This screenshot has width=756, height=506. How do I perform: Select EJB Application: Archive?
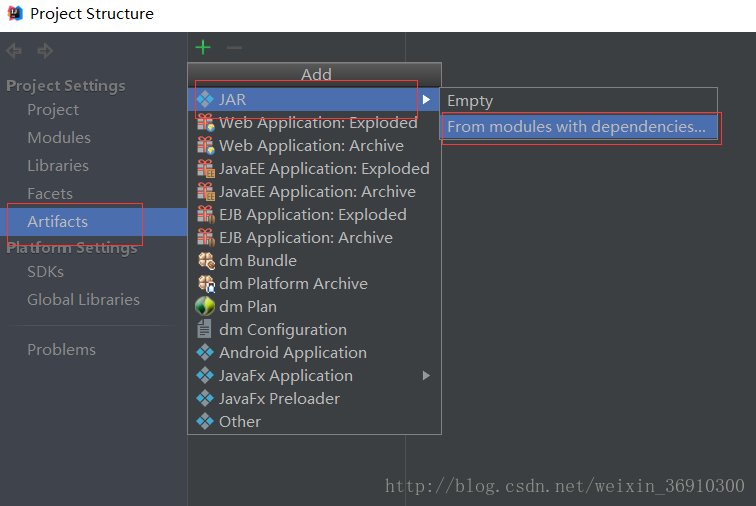click(x=314, y=238)
